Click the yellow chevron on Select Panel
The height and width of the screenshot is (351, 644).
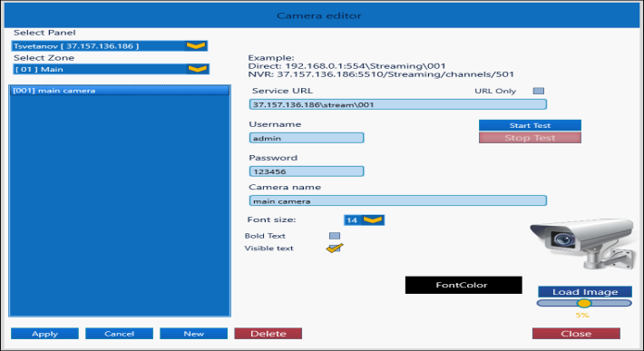(x=196, y=45)
